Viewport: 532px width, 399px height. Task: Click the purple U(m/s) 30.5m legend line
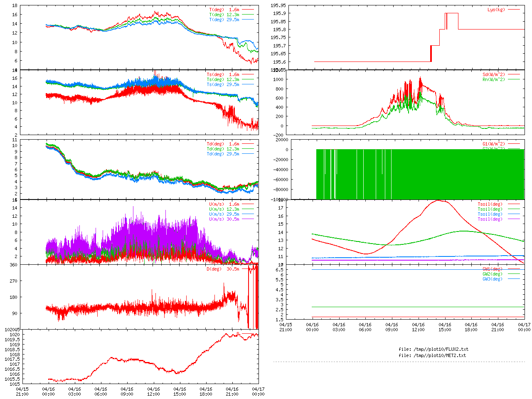point(248,219)
